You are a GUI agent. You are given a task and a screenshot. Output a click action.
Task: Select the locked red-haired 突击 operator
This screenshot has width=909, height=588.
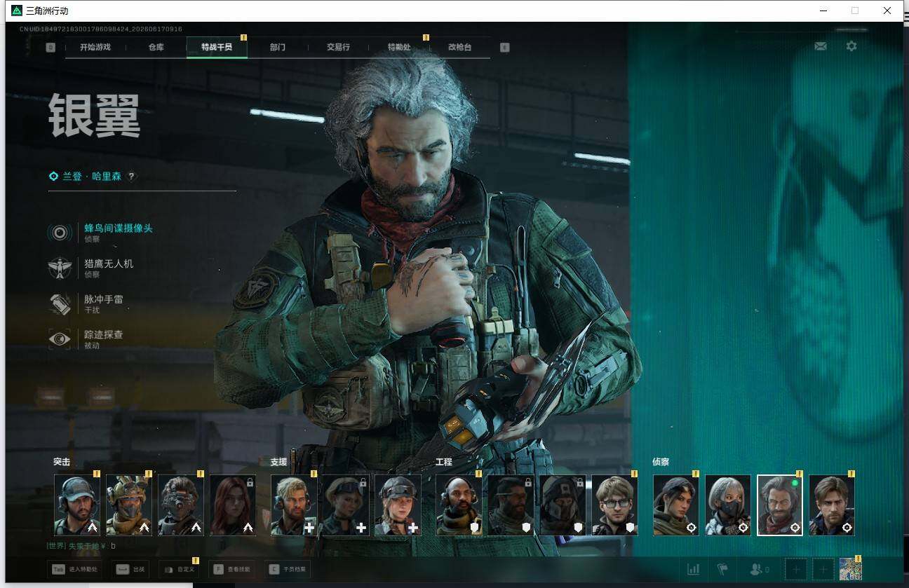(233, 505)
